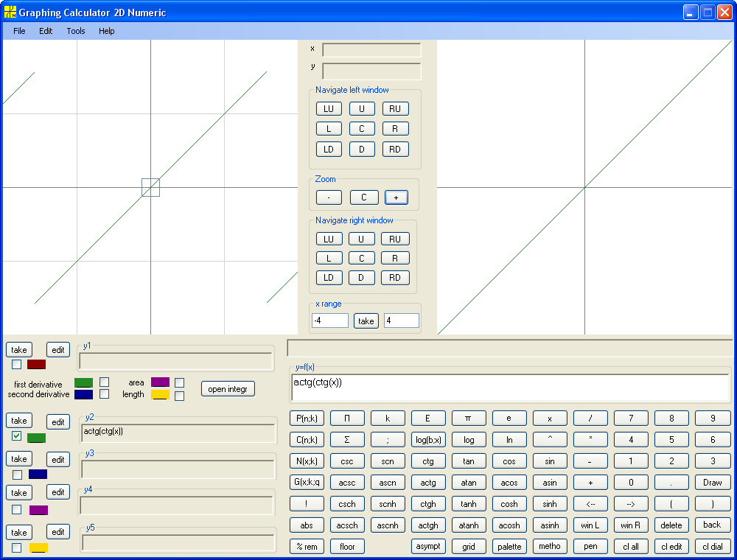Click x range maximum field 4
The image size is (737, 560).
tap(402, 321)
